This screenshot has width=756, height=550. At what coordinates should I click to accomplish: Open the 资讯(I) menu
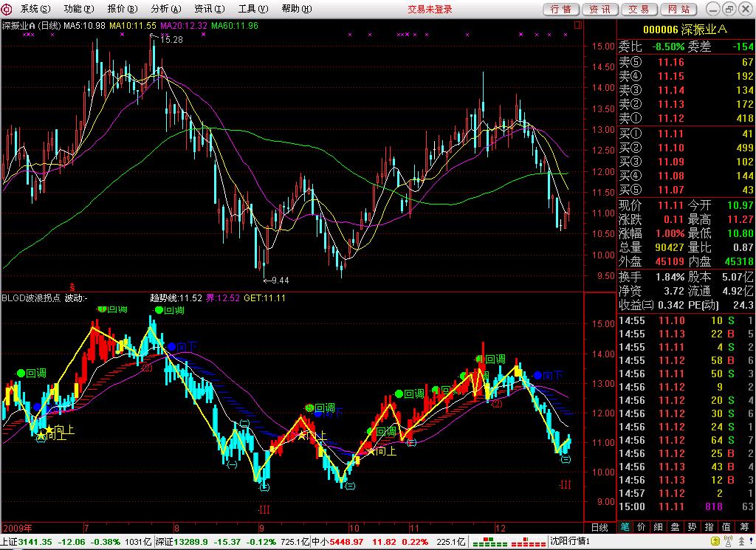[x=209, y=9]
